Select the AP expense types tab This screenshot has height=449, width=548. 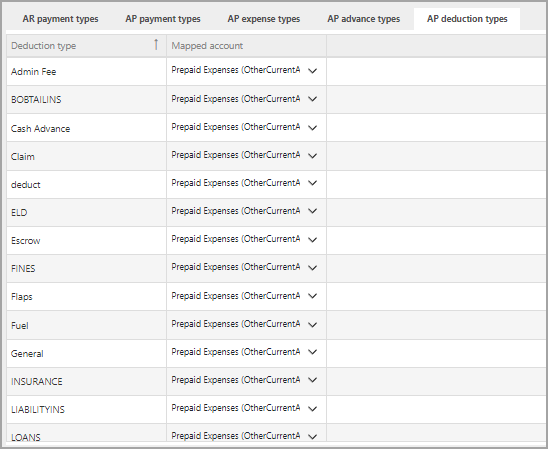click(x=264, y=19)
